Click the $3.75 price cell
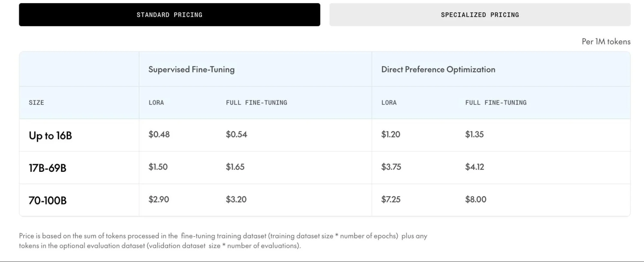 (x=391, y=167)
